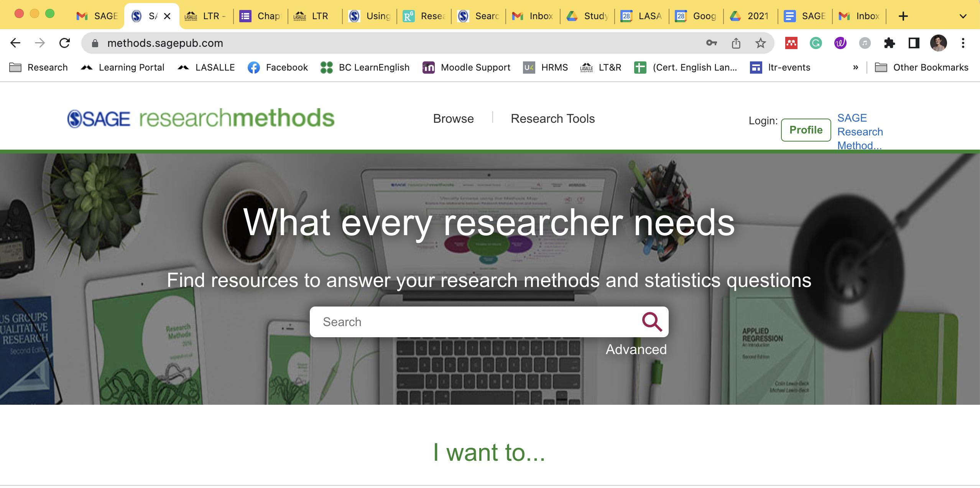This screenshot has height=488, width=980.
Task: Open the BC LearnEnglish bookmark
Action: (x=365, y=68)
